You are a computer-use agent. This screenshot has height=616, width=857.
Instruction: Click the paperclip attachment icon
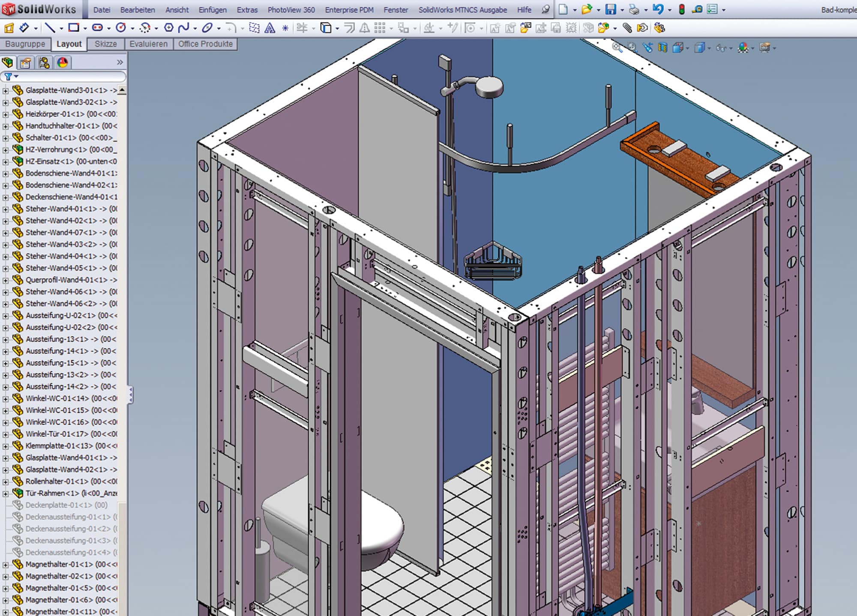tap(627, 28)
